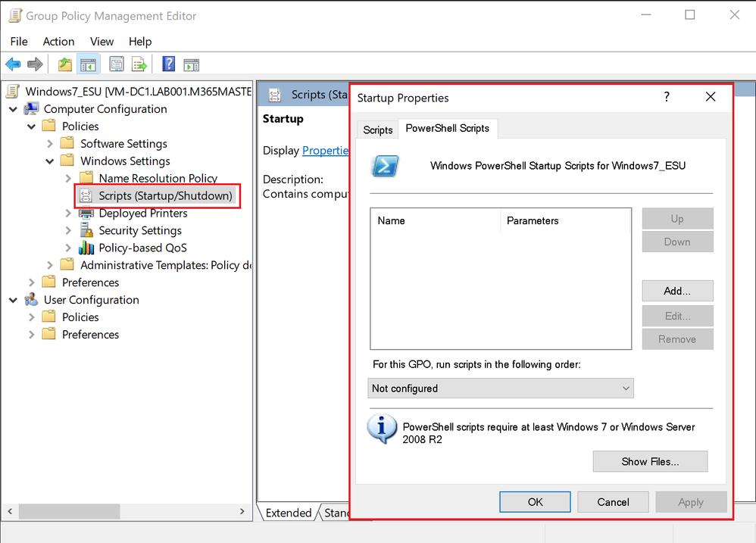Click the Show Files... button

[650, 461]
